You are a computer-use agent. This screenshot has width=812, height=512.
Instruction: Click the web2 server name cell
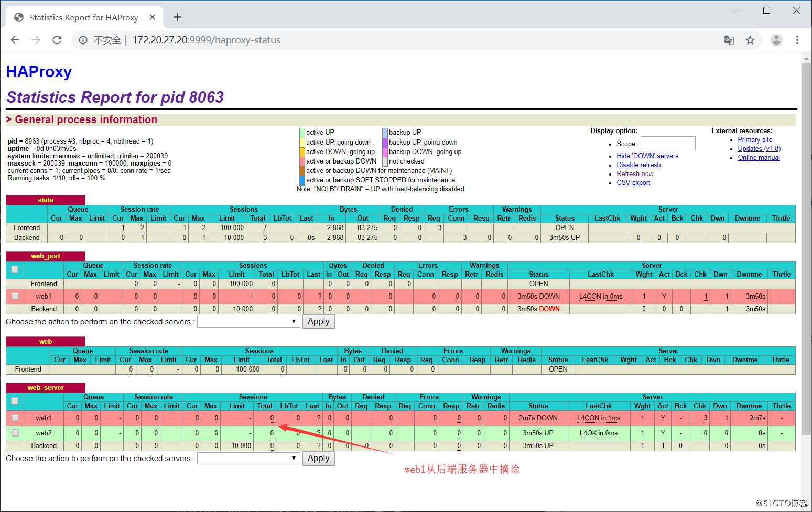pos(44,433)
